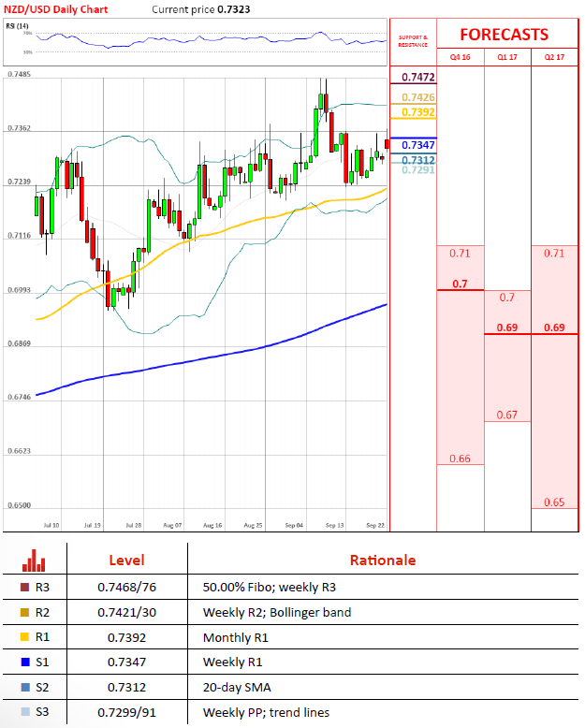
Task: Click the 0.7299/91 level cell
Action: [126, 712]
